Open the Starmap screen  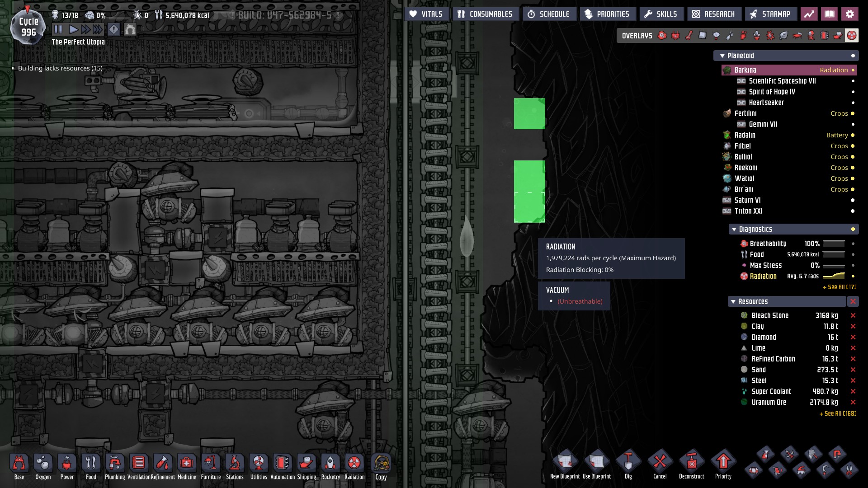pyautogui.click(x=770, y=14)
